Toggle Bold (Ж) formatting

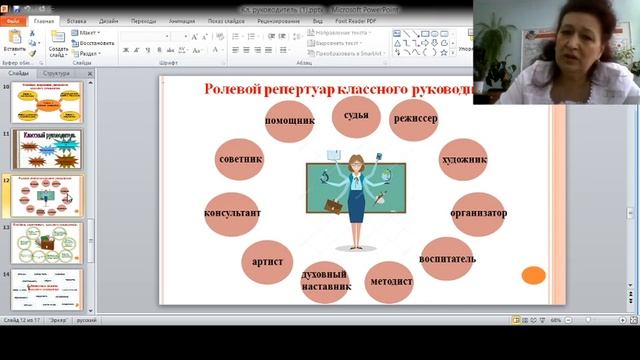(126, 50)
